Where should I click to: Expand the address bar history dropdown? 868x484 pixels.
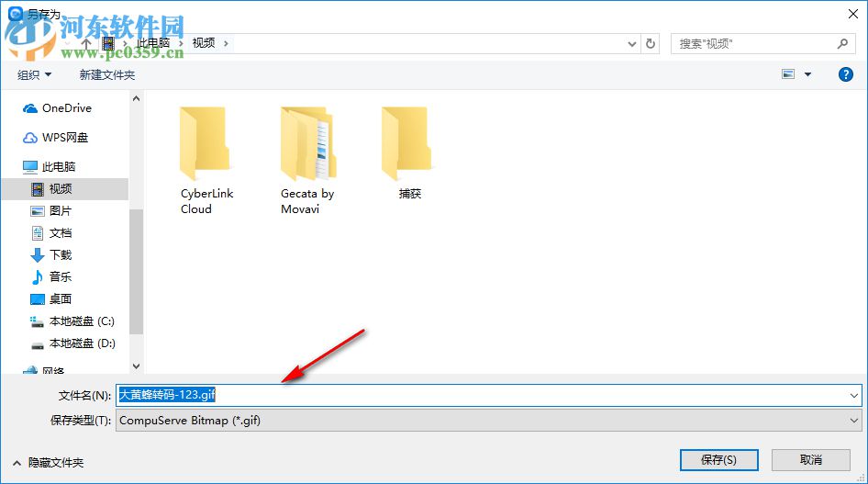point(631,44)
